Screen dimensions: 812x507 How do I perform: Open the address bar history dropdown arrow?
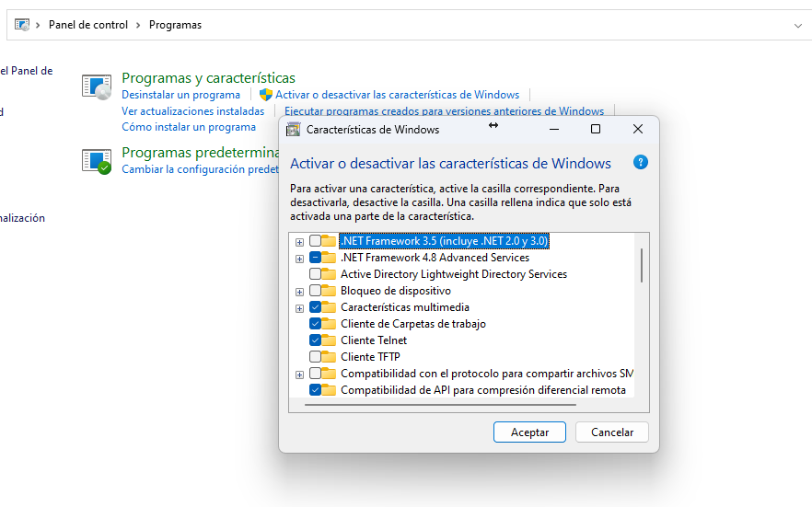tap(797, 26)
